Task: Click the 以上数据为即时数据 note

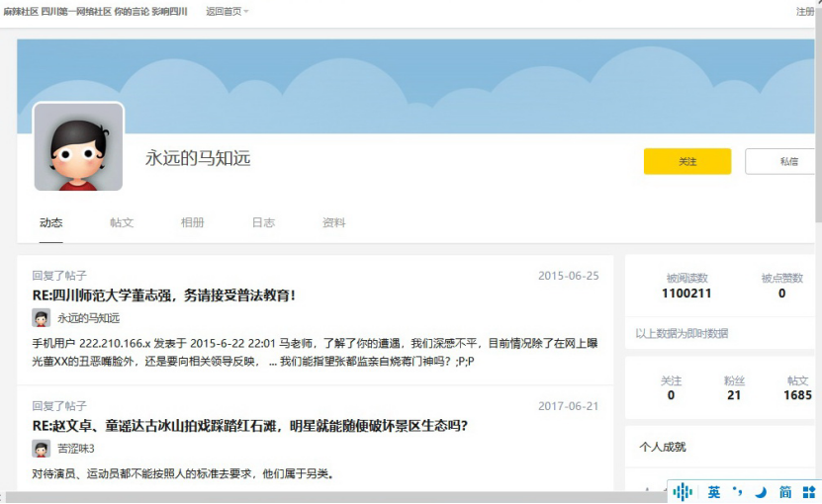Action: [x=682, y=333]
